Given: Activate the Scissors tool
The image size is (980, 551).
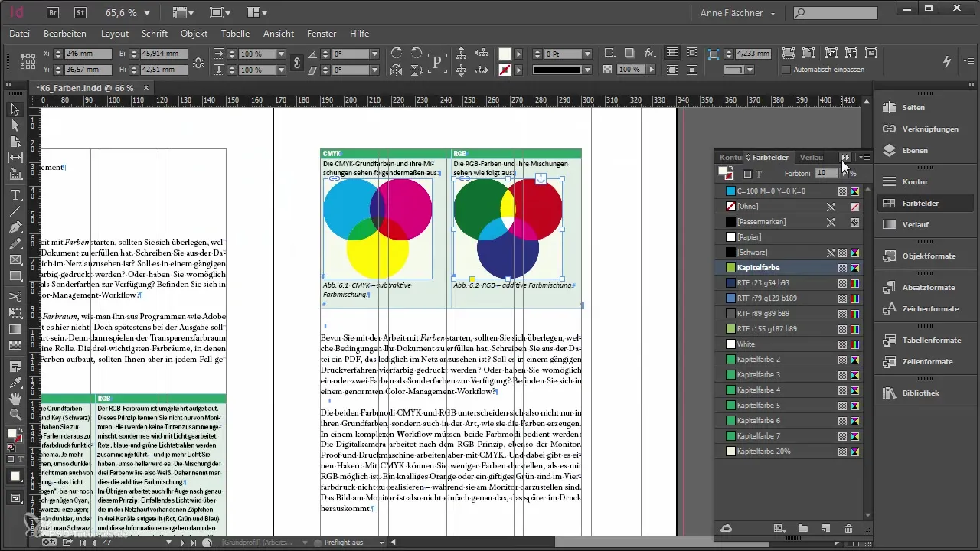Looking at the screenshot, I should (x=15, y=296).
